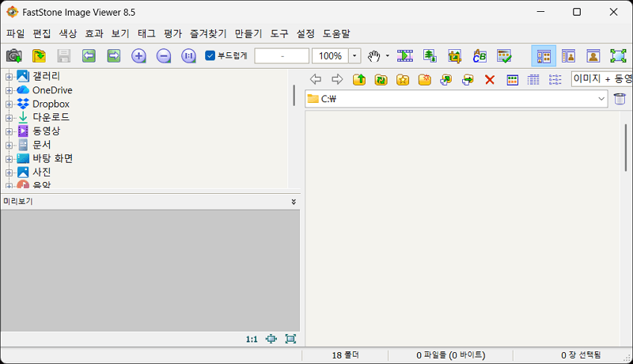This screenshot has width=633, height=364.
Task: Open the CB compare/rename tool icon
Action: tap(479, 55)
